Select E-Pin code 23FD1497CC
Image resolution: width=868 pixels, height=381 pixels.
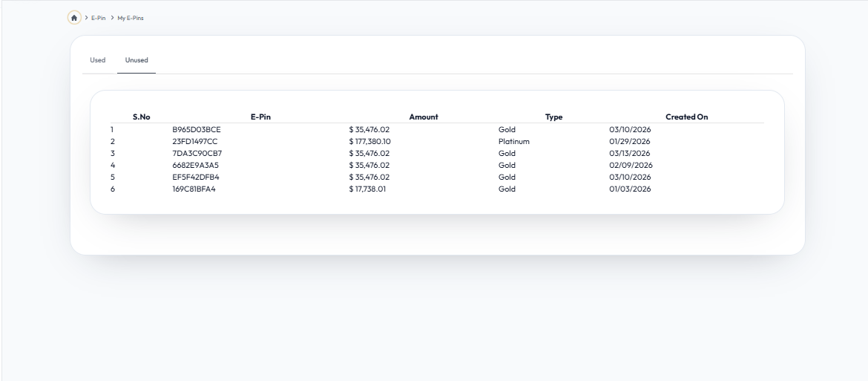(195, 141)
